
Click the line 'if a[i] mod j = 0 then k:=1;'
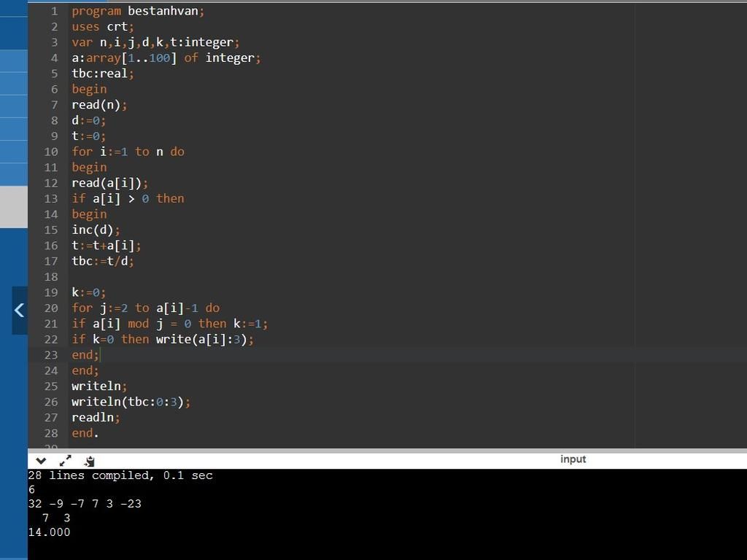click(x=169, y=324)
